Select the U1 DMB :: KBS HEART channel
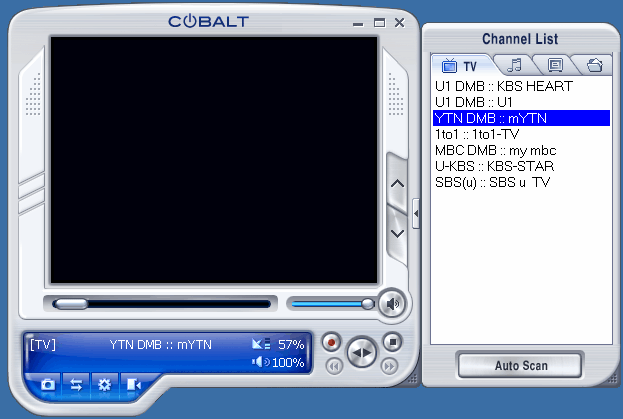 pyautogui.click(x=521, y=86)
